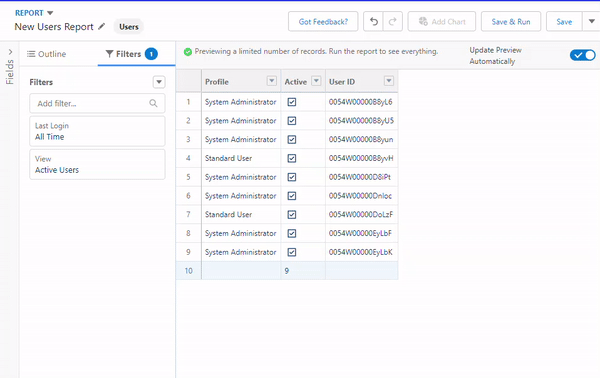Click the Active checkbox in row 5
This screenshot has width=600, height=378.
[292, 177]
